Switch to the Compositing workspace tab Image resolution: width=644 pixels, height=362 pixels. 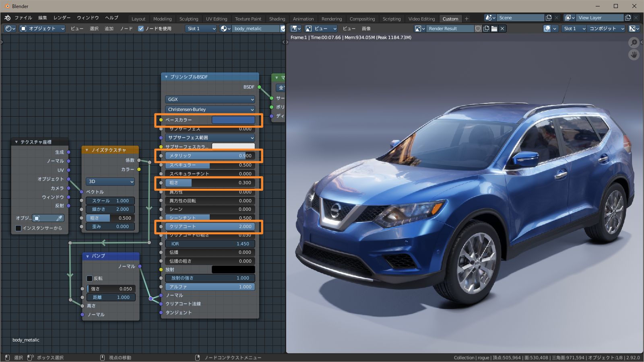pos(362,19)
